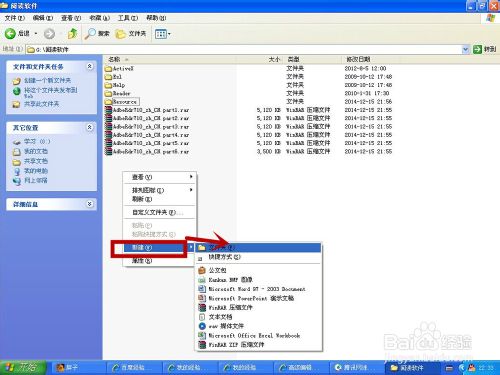This screenshot has width=500, height=375.
Task: Create new WinRAR 压缩文件 archive
Action: click(x=258, y=307)
